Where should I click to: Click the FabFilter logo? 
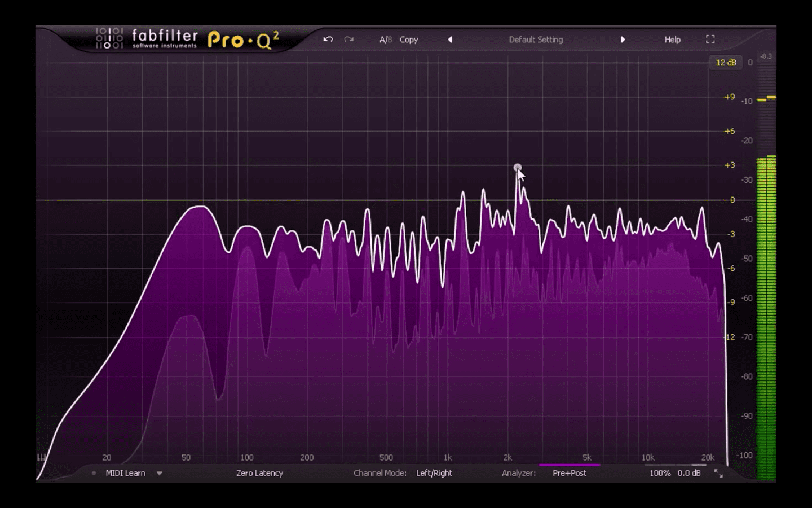pos(147,39)
